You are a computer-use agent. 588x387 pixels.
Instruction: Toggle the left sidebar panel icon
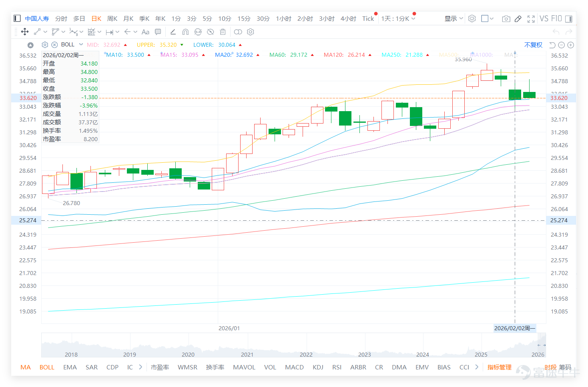click(x=17, y=18)
